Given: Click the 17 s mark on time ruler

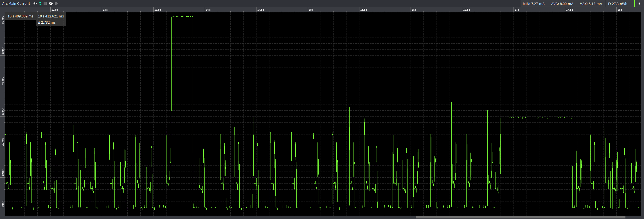Looking at the screenshot, I should coord(517,10).
